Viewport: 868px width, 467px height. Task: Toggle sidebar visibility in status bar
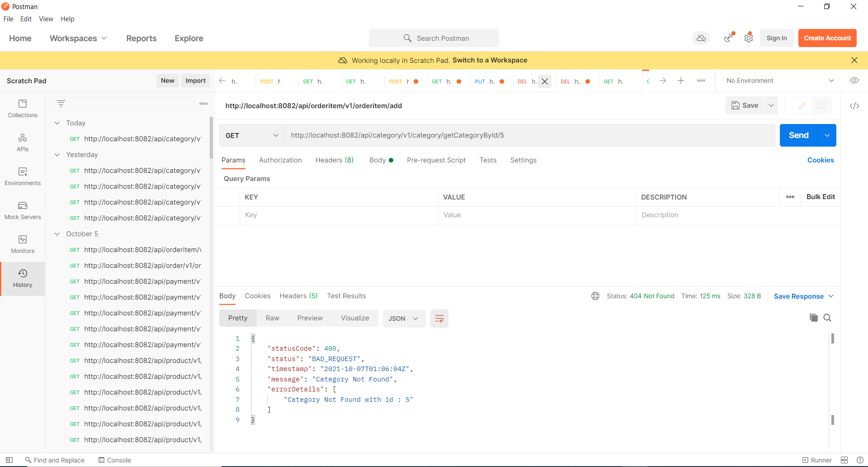(9, 460)
